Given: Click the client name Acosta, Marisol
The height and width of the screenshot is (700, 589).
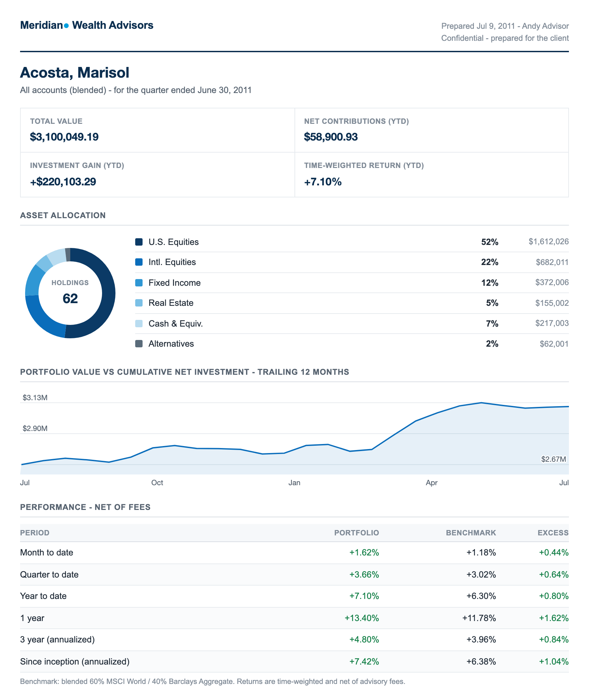Looking at the screenshot, I should tap(75, 73).
